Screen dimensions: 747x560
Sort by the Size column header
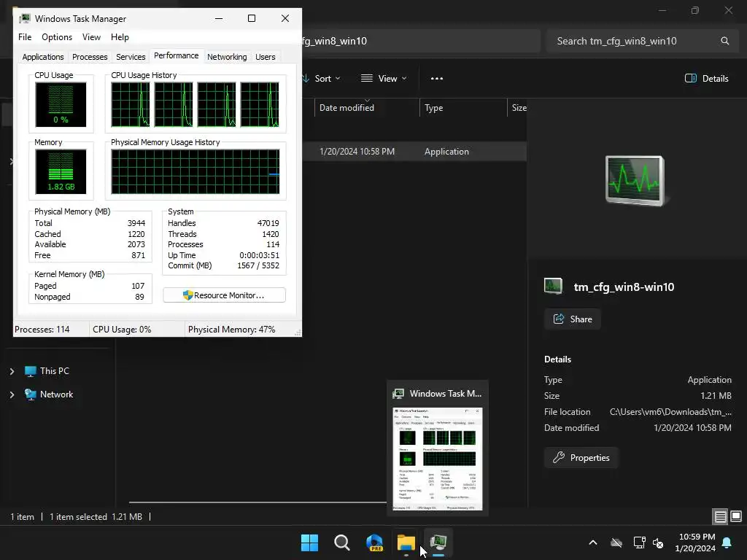(519, 108)
